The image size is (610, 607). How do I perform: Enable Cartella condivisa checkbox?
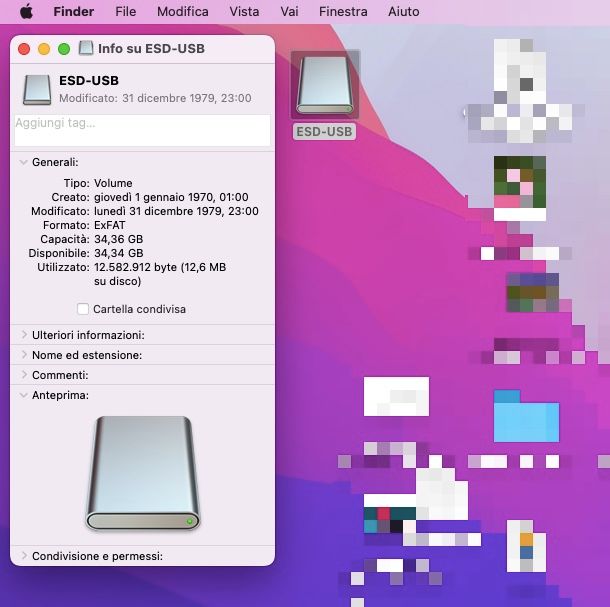83,309
